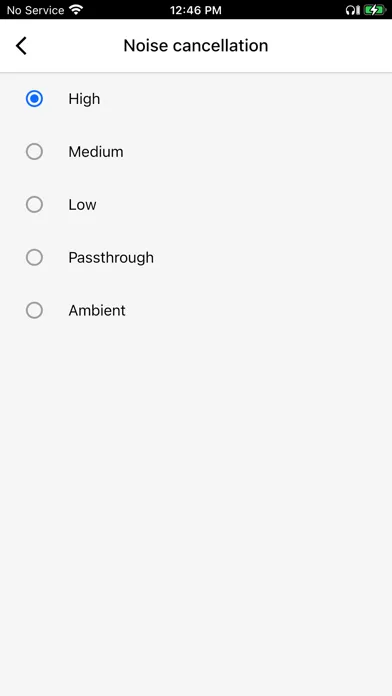Tap the battery charging icon

pos(375,10)
